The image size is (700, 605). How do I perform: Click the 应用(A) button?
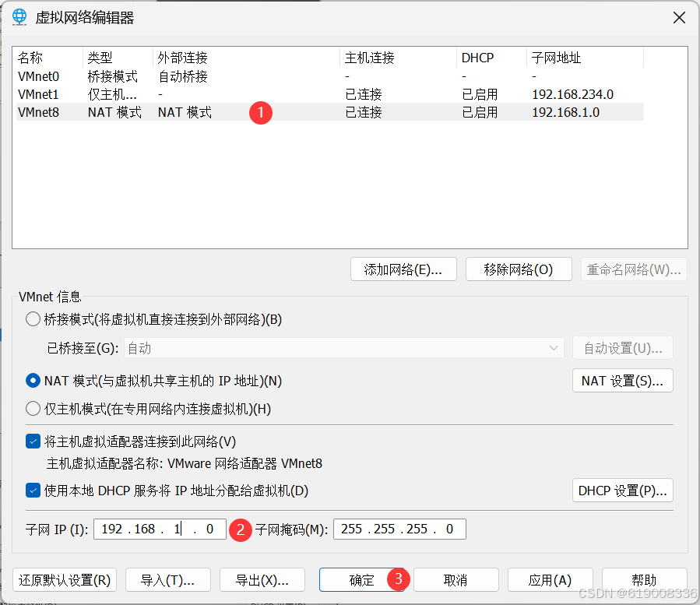[550, 580]
